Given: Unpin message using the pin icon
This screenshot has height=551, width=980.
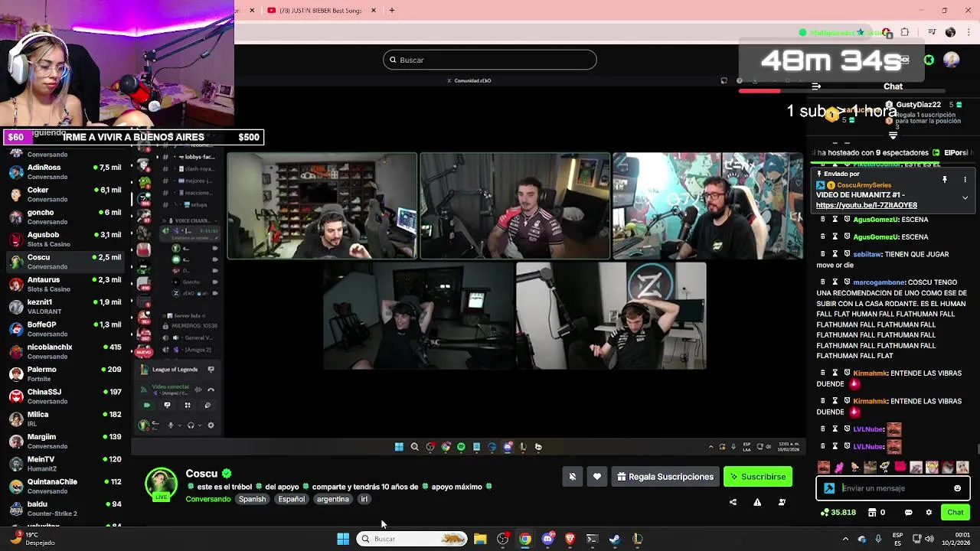Looking at the screenshot, I should pos(945,180).
